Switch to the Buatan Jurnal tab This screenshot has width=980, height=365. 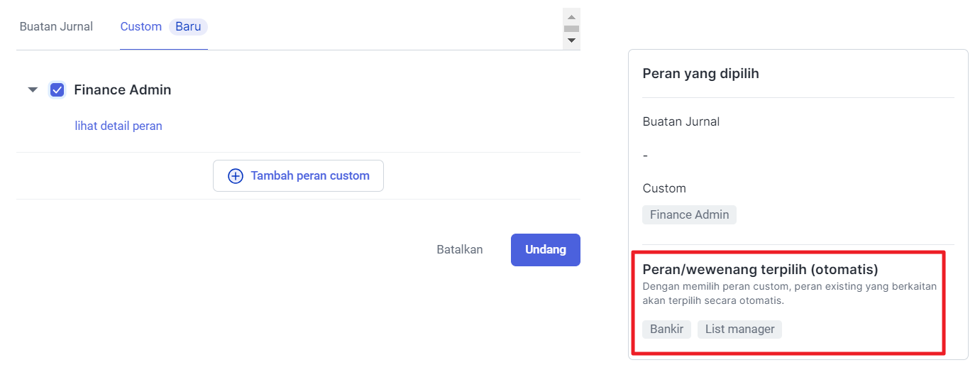[x=56, y=26]
